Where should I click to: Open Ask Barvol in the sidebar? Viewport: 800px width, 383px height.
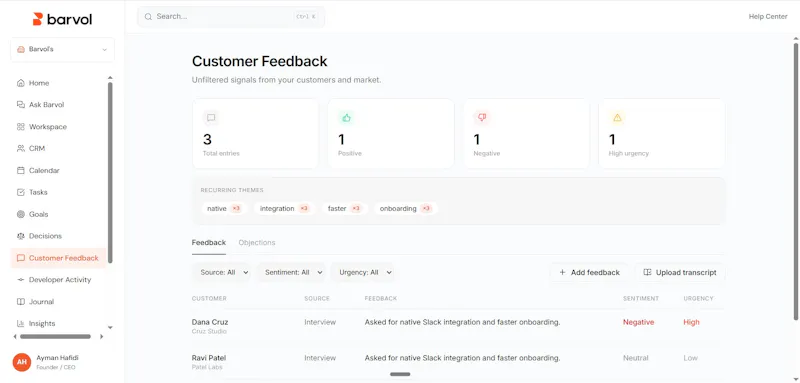click(58, 105)
